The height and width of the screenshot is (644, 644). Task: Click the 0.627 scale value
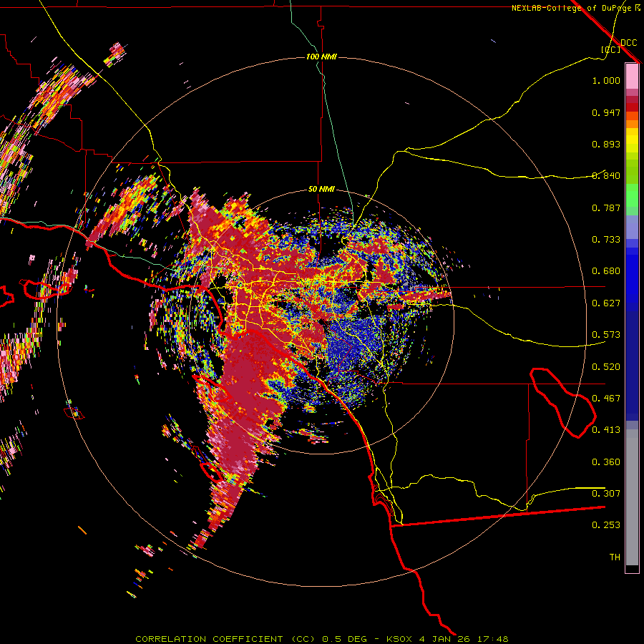(606, 303)
